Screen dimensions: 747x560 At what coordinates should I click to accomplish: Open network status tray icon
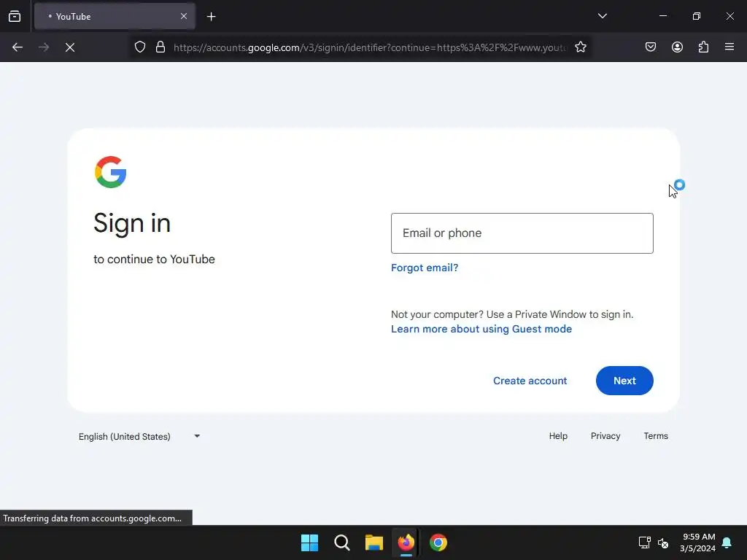645,542
